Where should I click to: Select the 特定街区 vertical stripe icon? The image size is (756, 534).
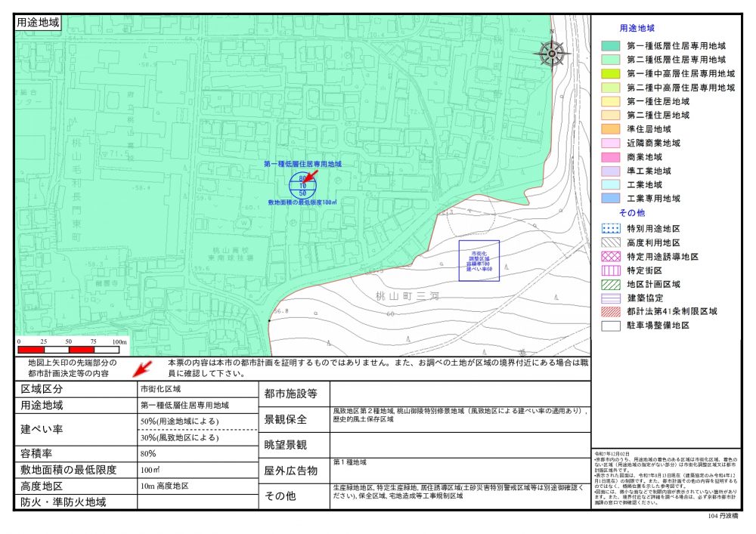click(610, 270)
